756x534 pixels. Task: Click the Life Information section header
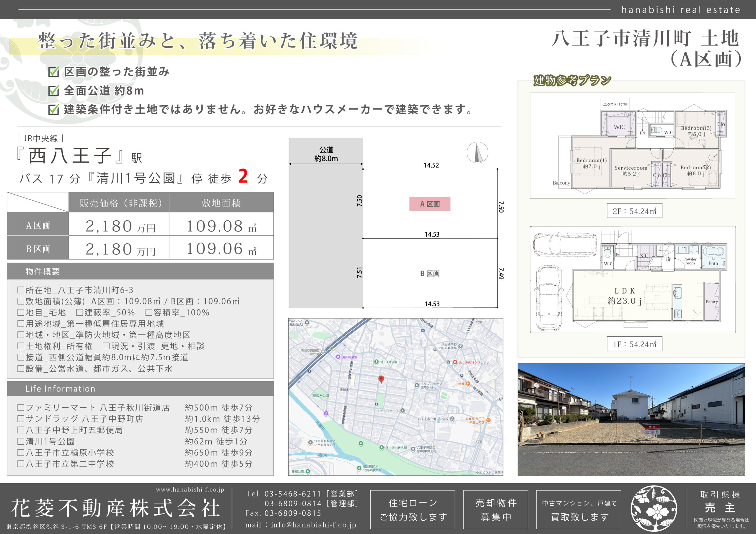click(x=60, y=389)
